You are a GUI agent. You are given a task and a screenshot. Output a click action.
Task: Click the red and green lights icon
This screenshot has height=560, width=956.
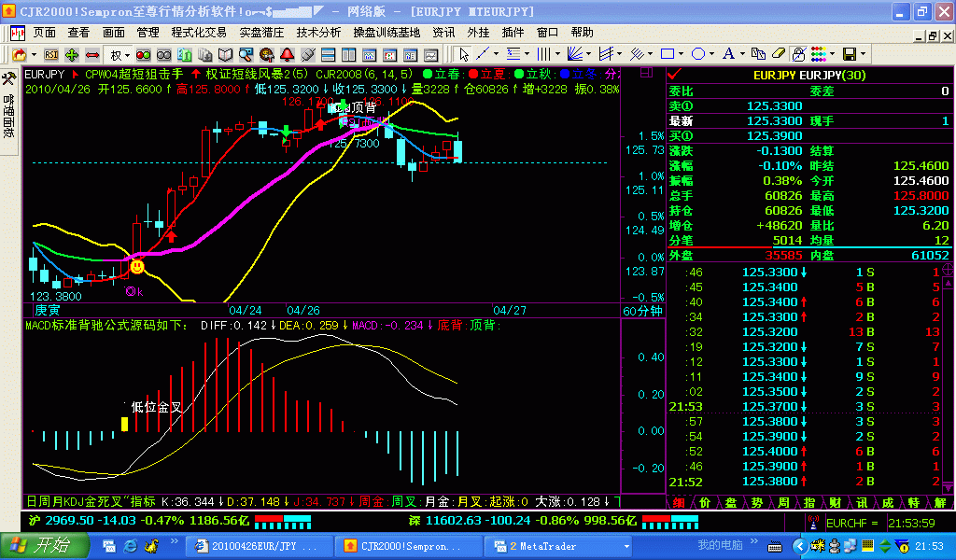point(143,55)
